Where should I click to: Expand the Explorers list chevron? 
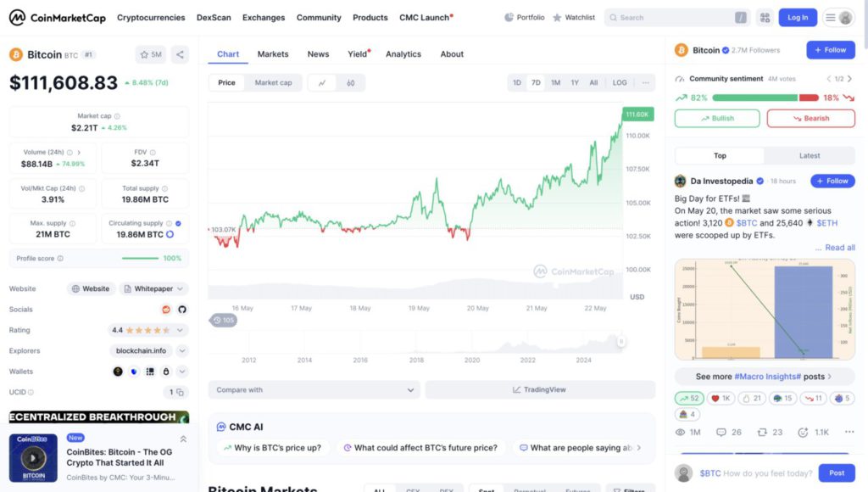(182, 350)
